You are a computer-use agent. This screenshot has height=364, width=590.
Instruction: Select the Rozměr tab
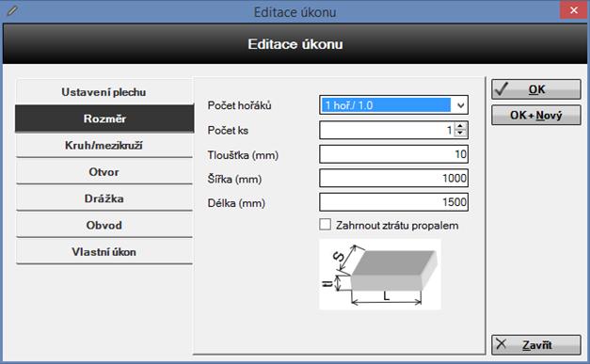pos(104,119)
